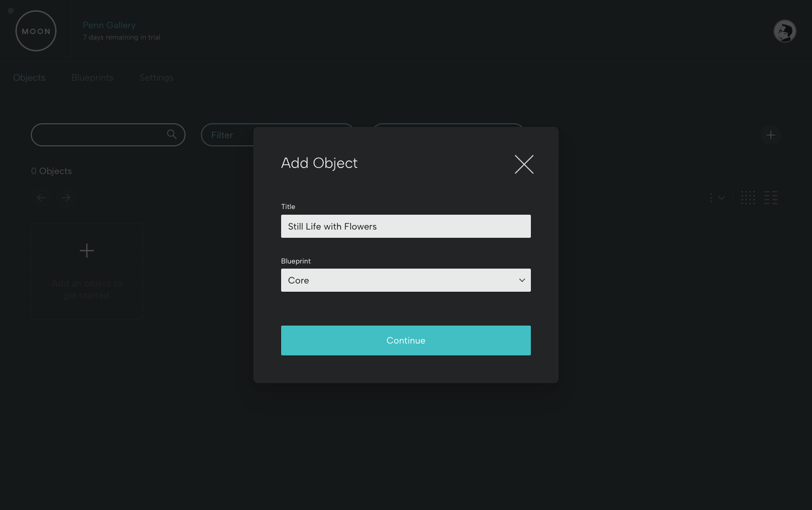Select the Objects tab
The image size is (812, 510).
(x=29, y=78)
